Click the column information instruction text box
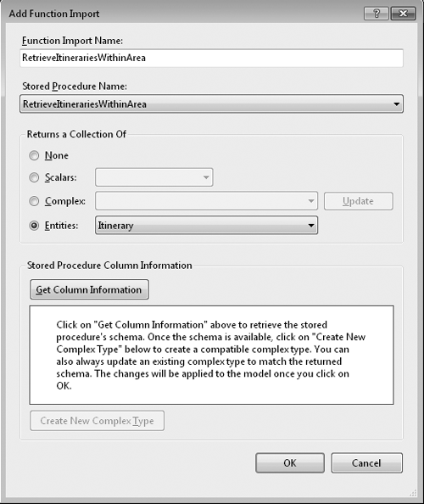The height and width of the screenshot is (504, 424). click(x=211, y=356)
